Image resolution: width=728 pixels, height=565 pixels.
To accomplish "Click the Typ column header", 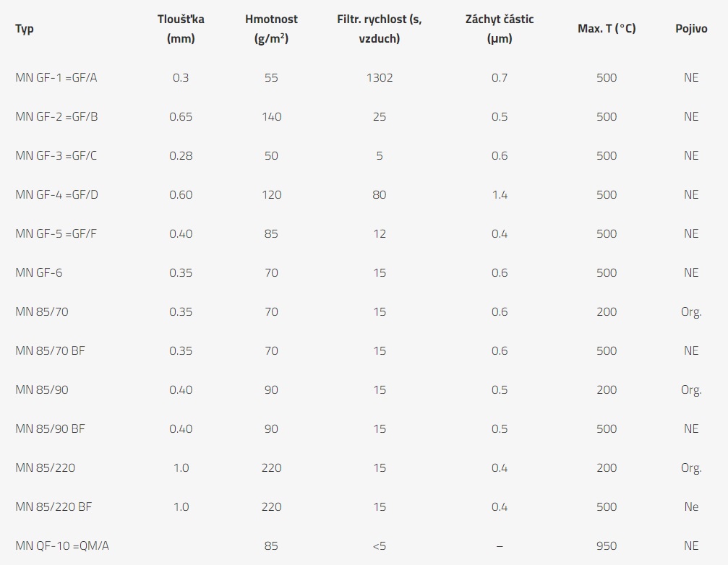I will pyautogui.click(x=24, y=29).
